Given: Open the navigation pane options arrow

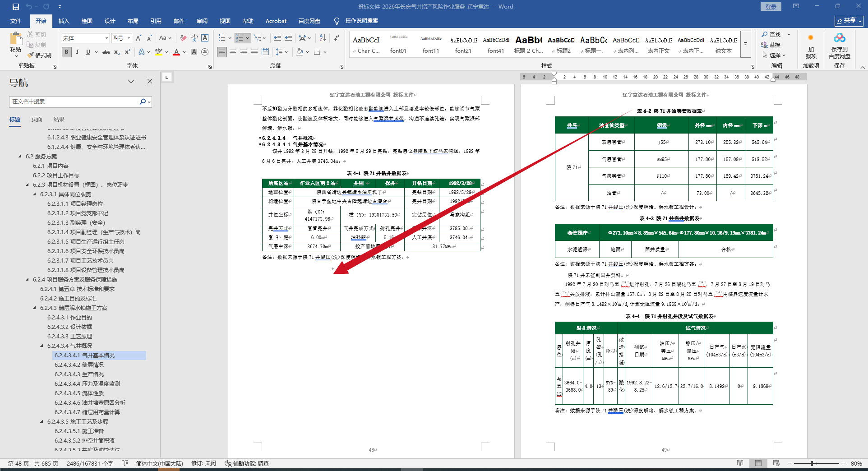Looking at the screenshot, I should point(131,82).
